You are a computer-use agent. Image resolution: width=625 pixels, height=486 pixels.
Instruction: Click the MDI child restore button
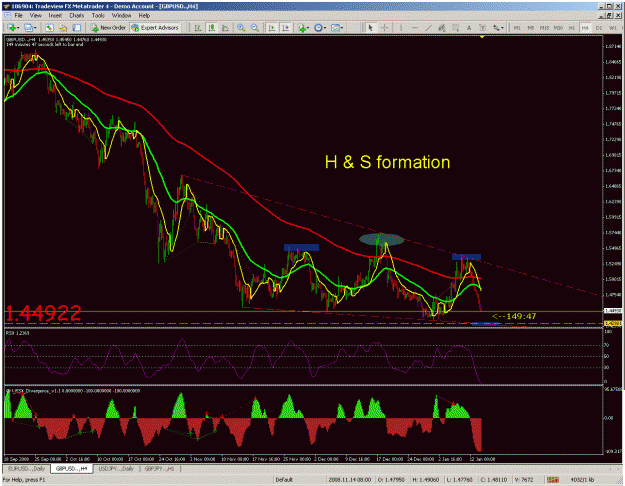(x=609, y=16)
